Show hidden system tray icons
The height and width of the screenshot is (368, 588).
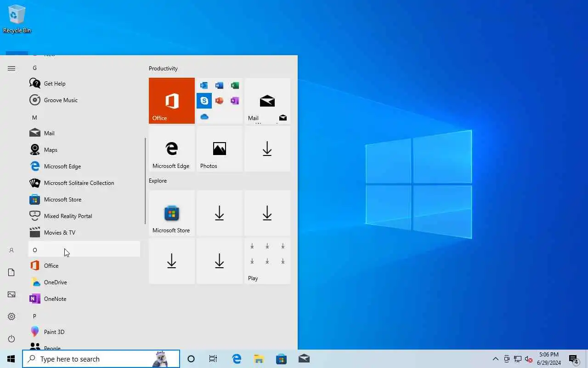pos(495,359)
